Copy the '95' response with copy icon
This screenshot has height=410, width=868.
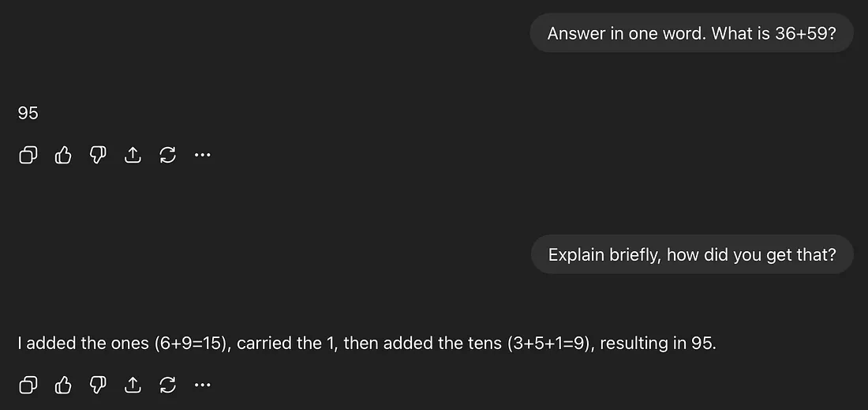[28, 155]
